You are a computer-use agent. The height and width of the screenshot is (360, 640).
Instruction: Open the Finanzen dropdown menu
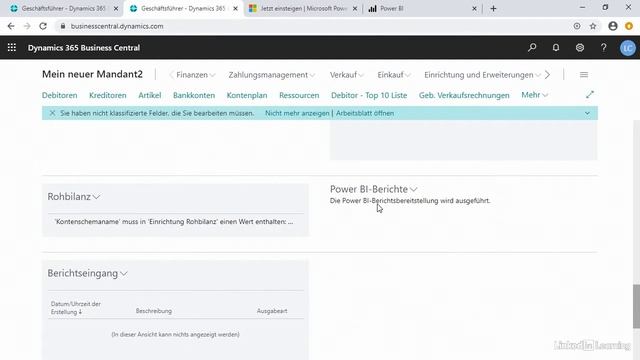[x=196, y=75]
